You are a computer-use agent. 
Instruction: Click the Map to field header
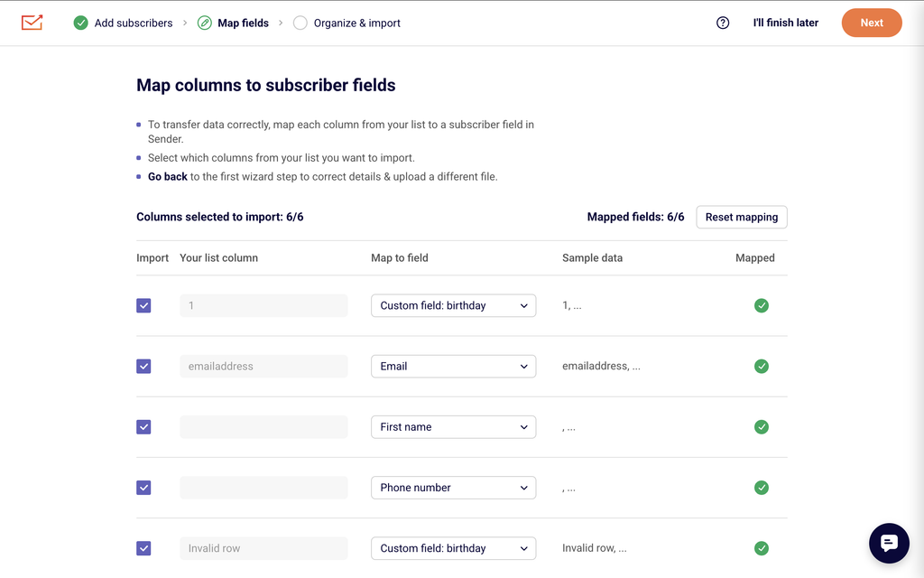coord(400,257)
